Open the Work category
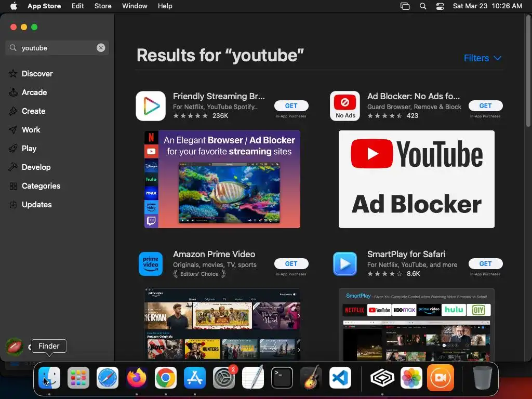The image size is (532, 399). click(x=31, y=129)
